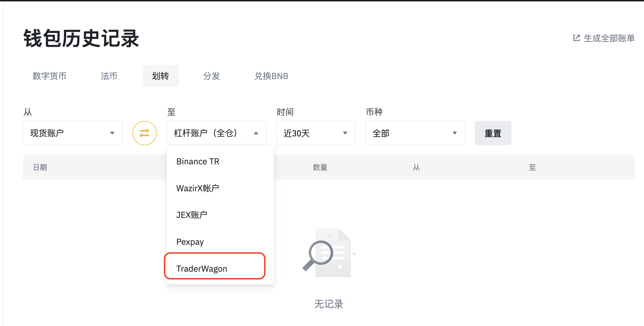Switch to the 法币 tab
Viewport: 644px width, 326px height.
(109, 76)
